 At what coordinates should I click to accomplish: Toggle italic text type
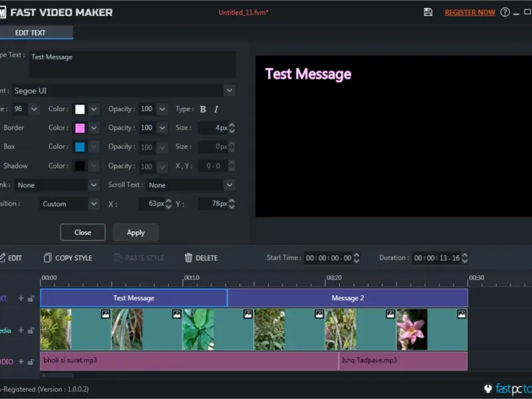(x=216, y=109)
